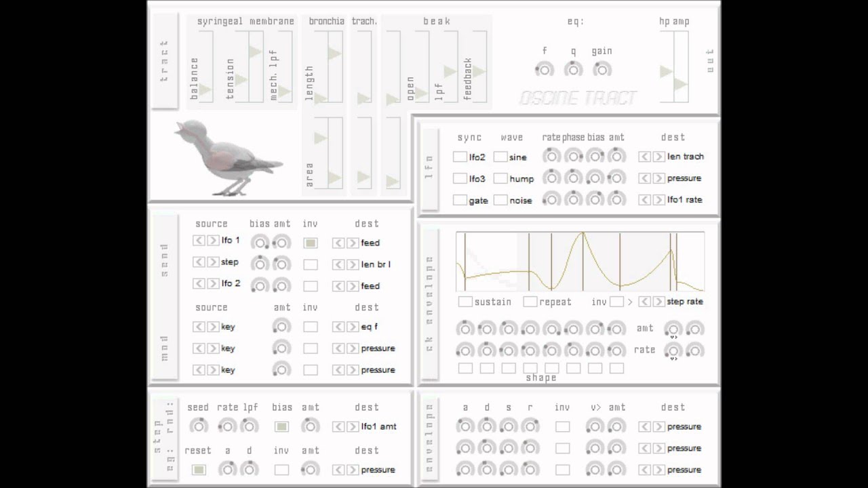Click inside the ck envelope curve display
This screenshot has width=868, height=488.
coord(580,262)
